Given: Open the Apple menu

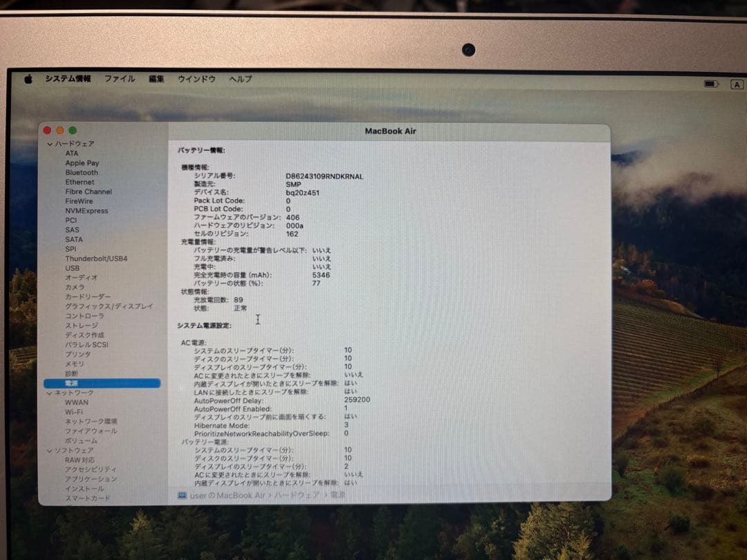Looking at the screenshot, I should [x=28, y=79].
